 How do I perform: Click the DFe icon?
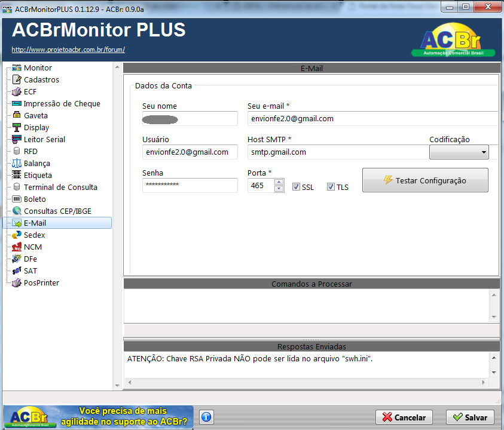[x=17, y=259]
